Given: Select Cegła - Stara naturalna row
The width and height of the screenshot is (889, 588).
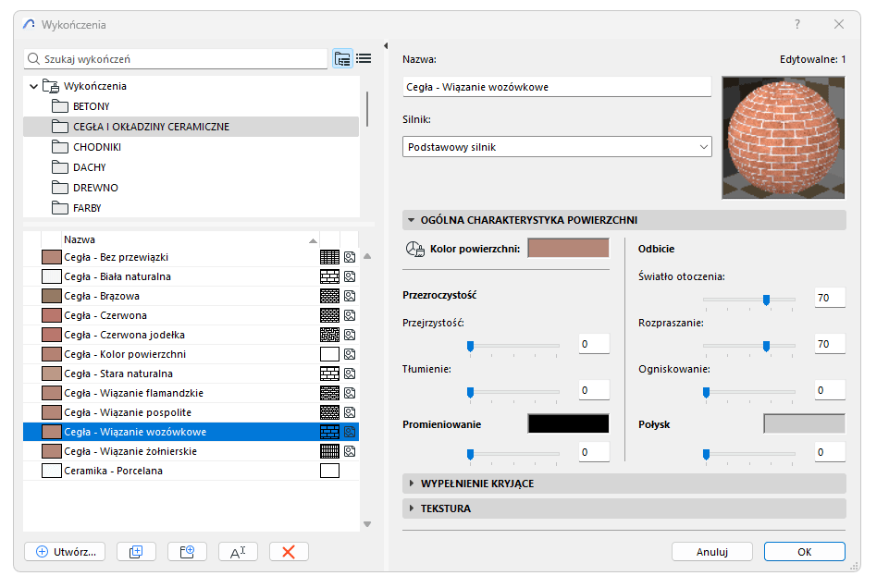Looking at the screenshot, I should coord(191,374).
